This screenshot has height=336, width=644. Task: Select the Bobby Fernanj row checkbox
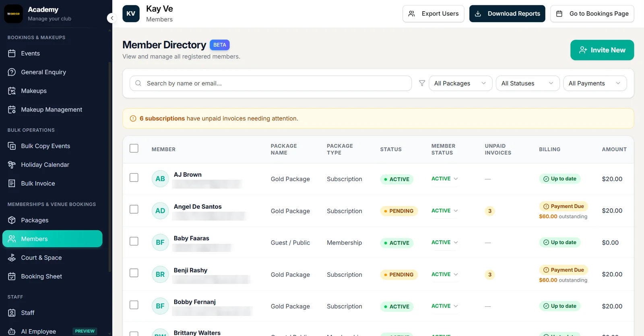pos(134,305)
